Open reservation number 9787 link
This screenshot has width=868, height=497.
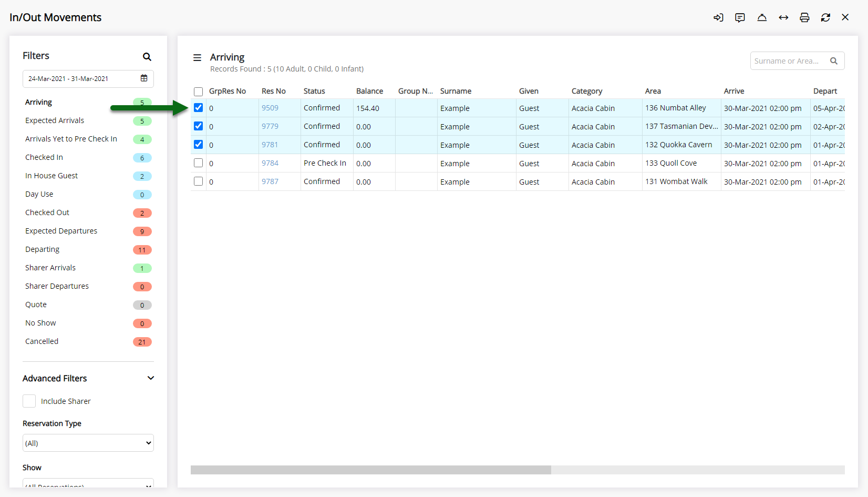click(x=270, y=181)
